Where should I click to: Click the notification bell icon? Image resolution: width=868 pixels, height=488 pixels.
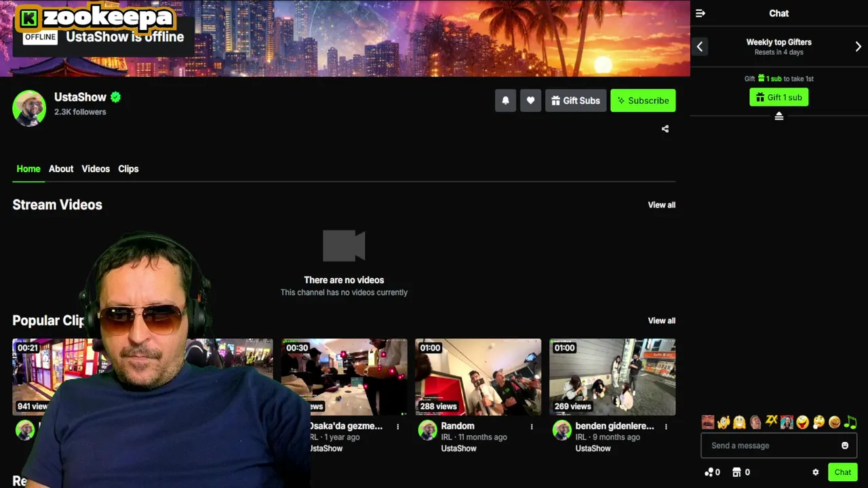[505, 100]
